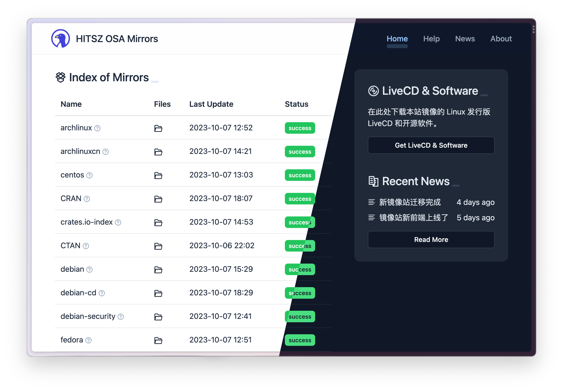
Task: Click the Index of Mirrors box icon
Action: point(60,77)
